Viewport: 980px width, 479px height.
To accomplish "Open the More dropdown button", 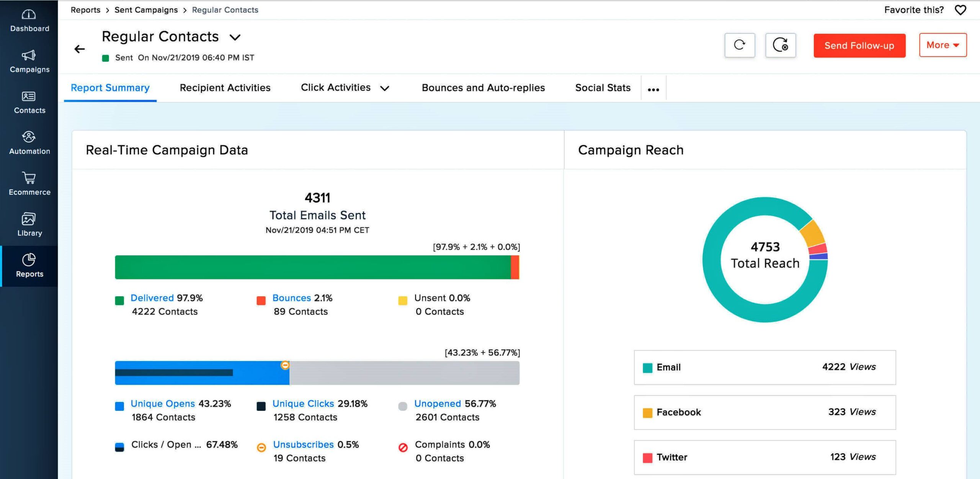I will pos(943,45).
